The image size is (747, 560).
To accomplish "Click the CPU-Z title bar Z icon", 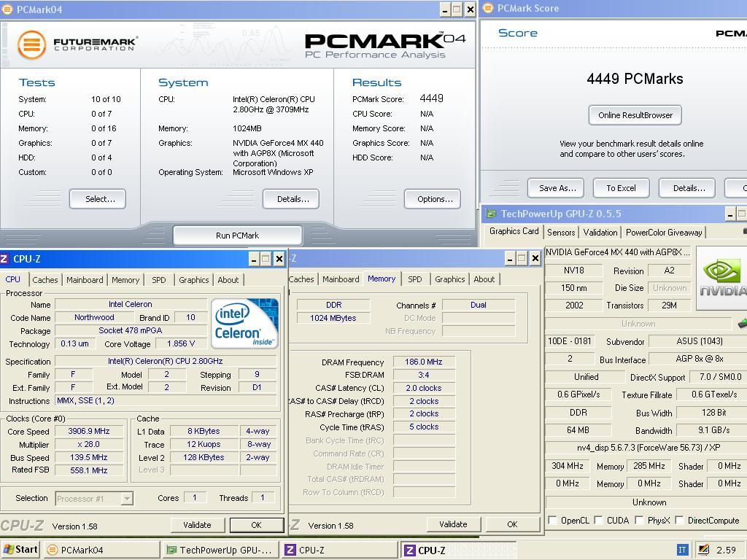I will (x=4, y=259).
